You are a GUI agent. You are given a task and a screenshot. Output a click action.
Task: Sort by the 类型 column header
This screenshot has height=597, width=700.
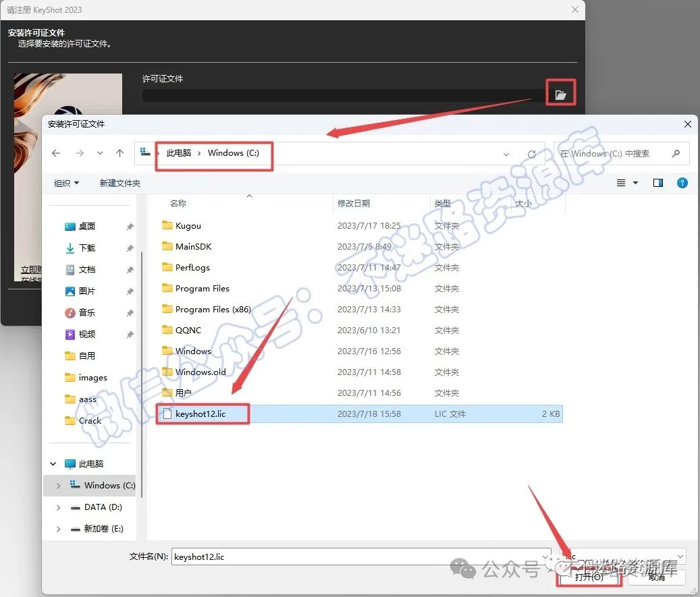click(442, 204)
